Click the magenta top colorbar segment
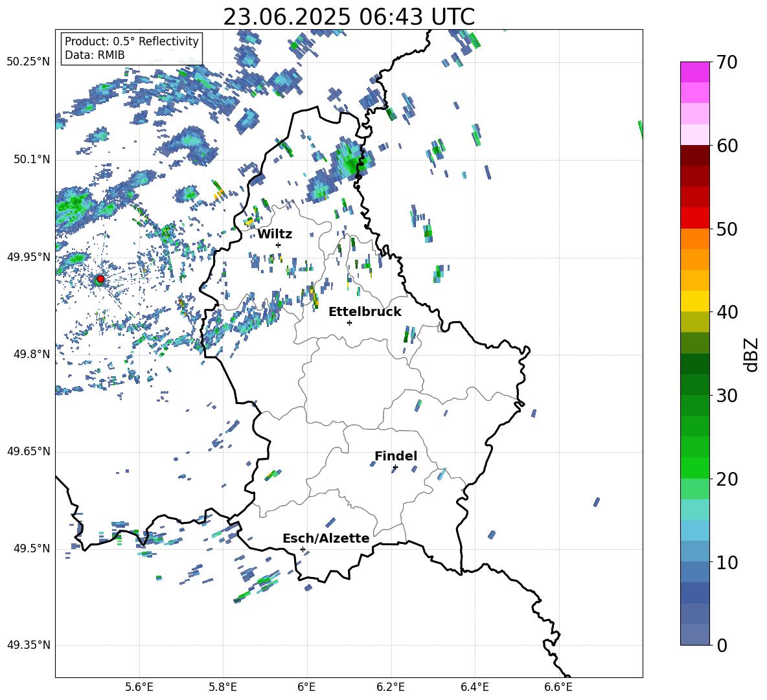 (x=694, y=73)
